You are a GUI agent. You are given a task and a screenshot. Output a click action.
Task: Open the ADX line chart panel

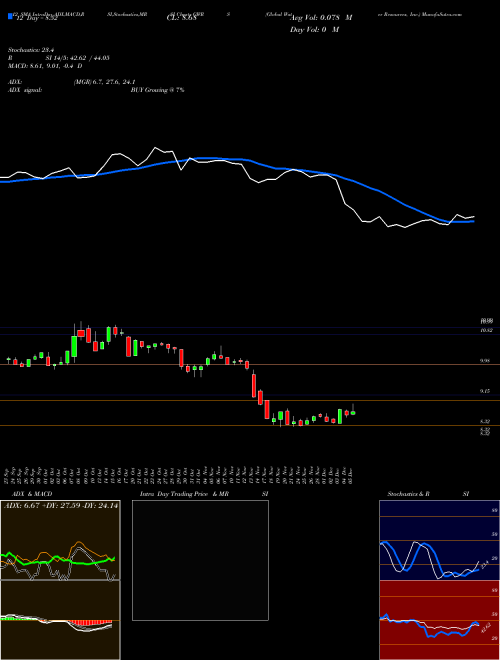[x=60, y=540]
